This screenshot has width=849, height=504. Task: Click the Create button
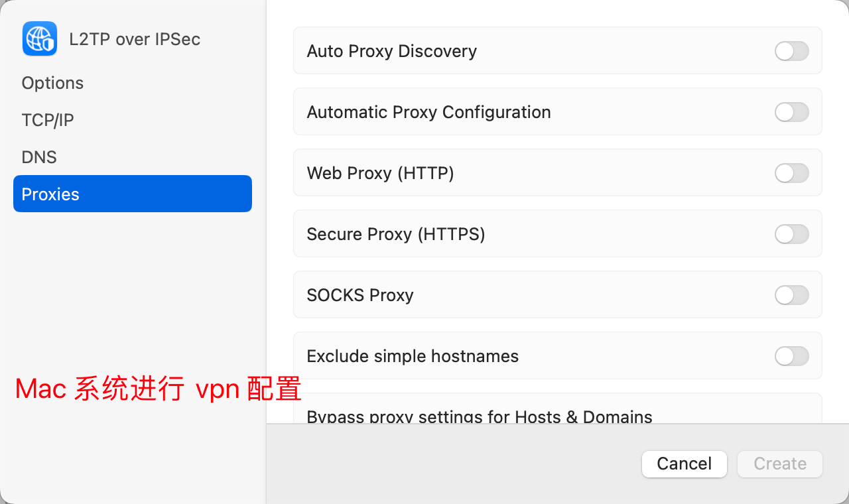pyautogui.click(x=780, y=464)
